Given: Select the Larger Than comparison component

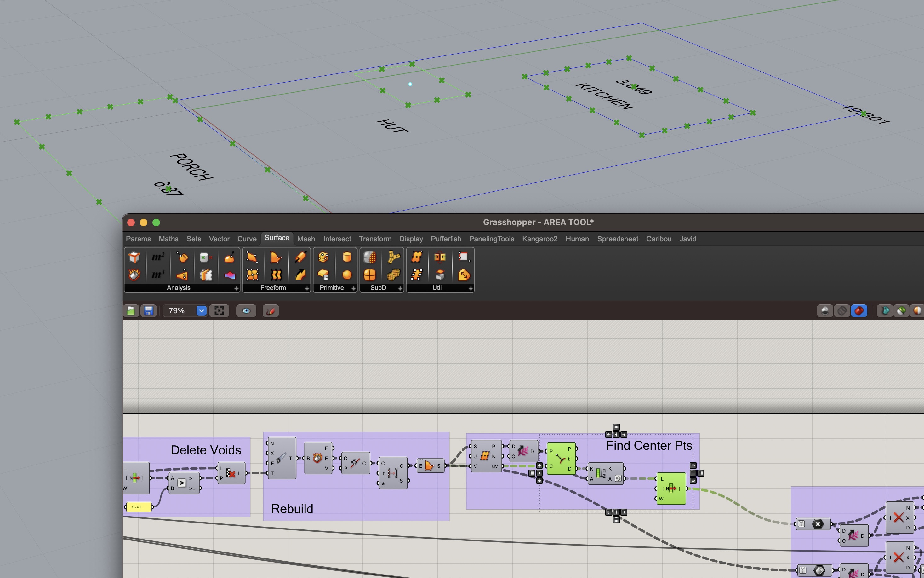Looking at the screenshot, I should click(184, 483).
